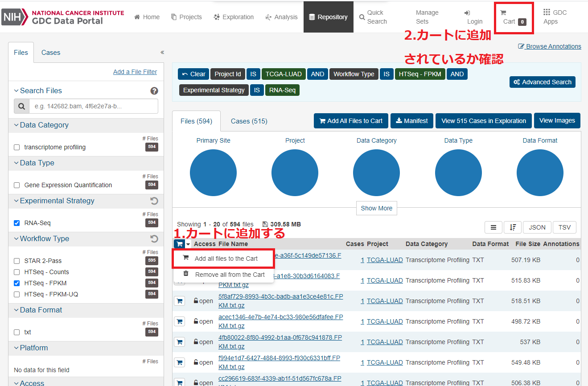Export table as JSON
588x386 pixels.
(537, 227)
